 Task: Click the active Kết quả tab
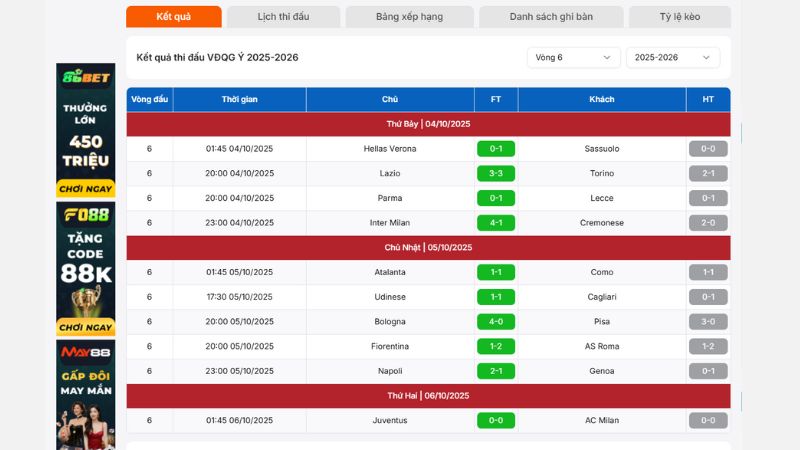pos(173,17)
